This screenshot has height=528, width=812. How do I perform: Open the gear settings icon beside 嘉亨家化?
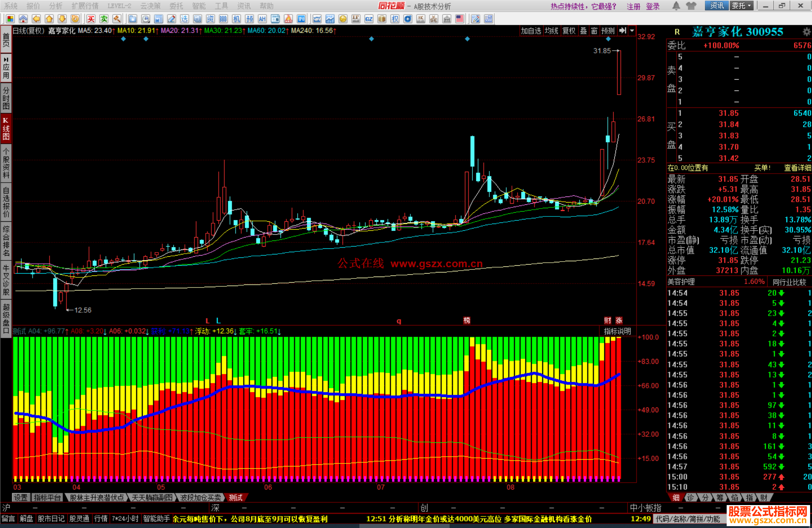click(x=806, y=32)
